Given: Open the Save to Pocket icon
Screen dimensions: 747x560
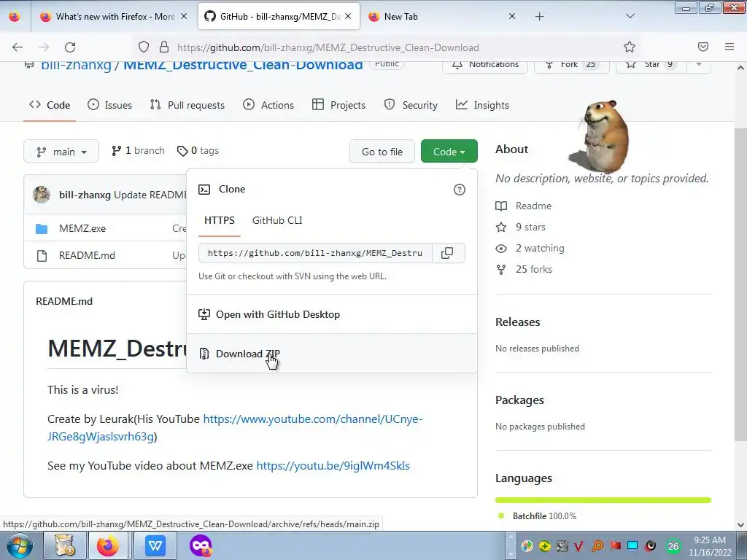Looking at the screenshot, I should [703, 47].
